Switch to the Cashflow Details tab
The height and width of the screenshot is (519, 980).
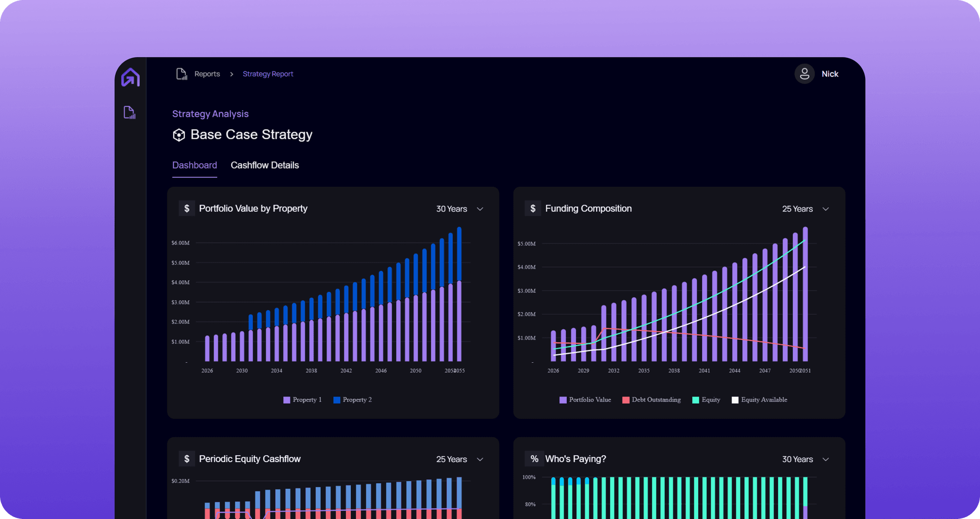[x=265, y=165]
